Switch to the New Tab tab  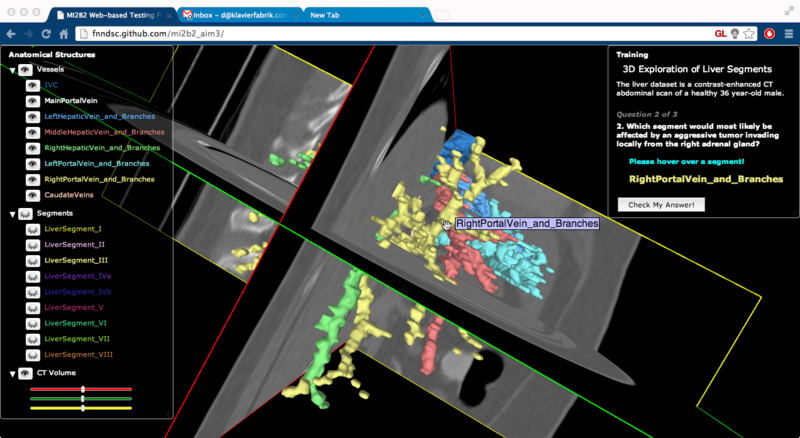tap(360, 15)
